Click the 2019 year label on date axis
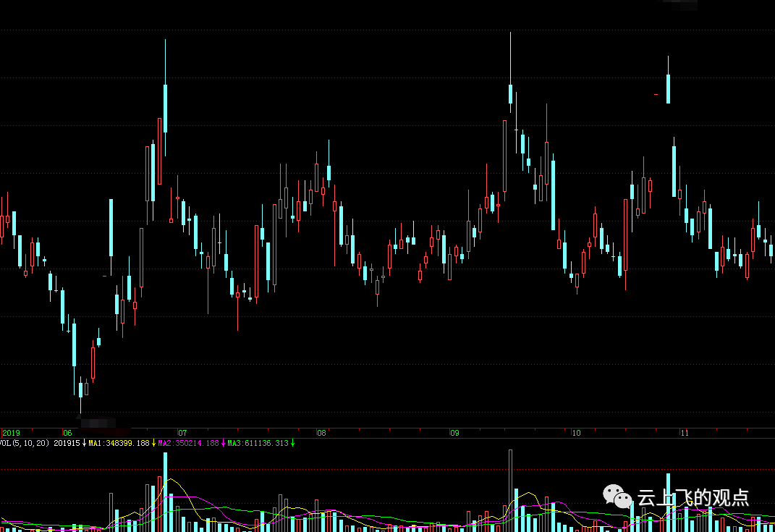The width and height of the screenshot is (775, 532). [11, 433]
